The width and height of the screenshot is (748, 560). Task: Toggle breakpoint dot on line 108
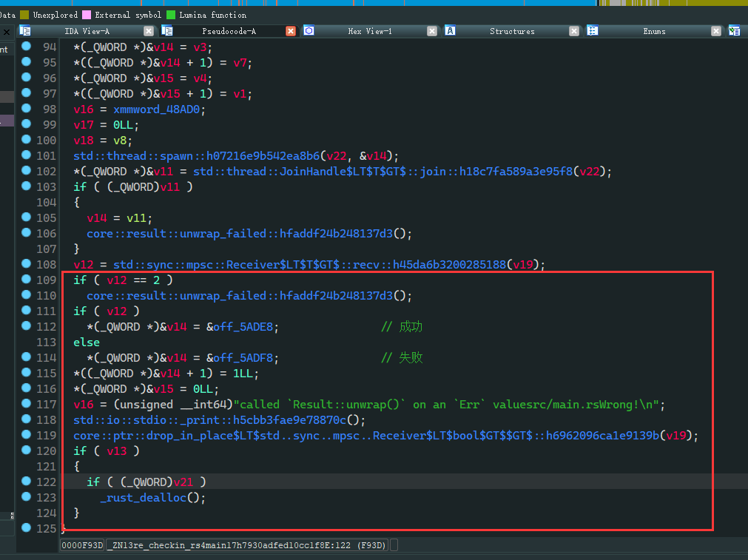(27, 264)
